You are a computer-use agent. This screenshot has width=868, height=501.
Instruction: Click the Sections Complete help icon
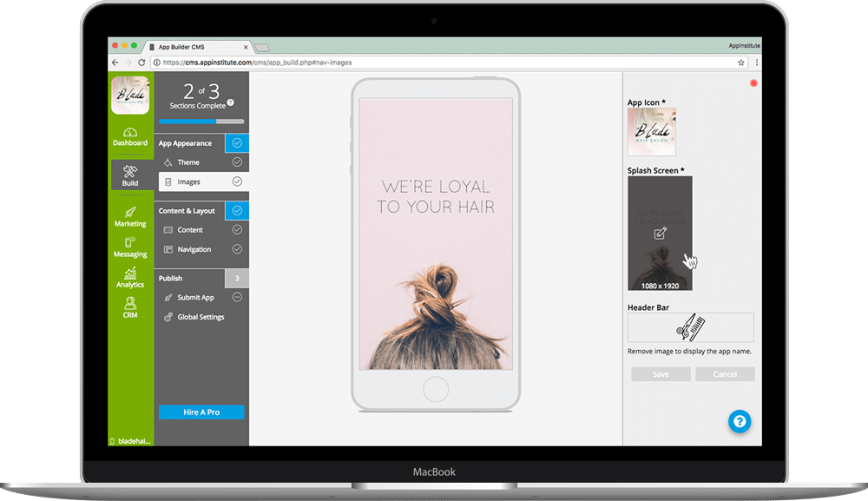click(x=230, y=102)
